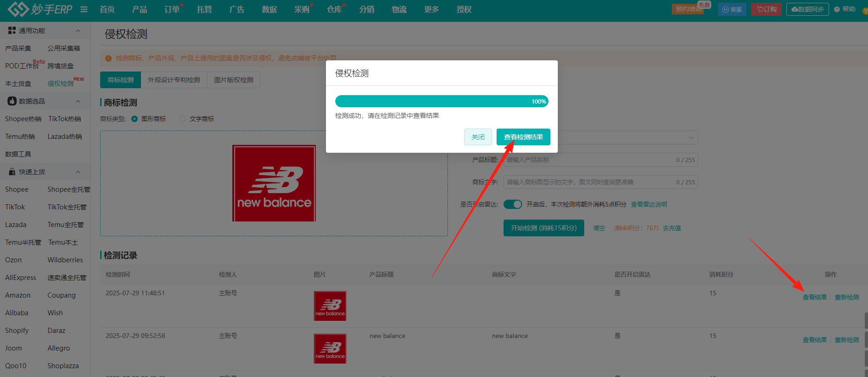This screenshot has width=868, height=377.
Task: Open the 订单 menu
Action: [x=172, y=9]
